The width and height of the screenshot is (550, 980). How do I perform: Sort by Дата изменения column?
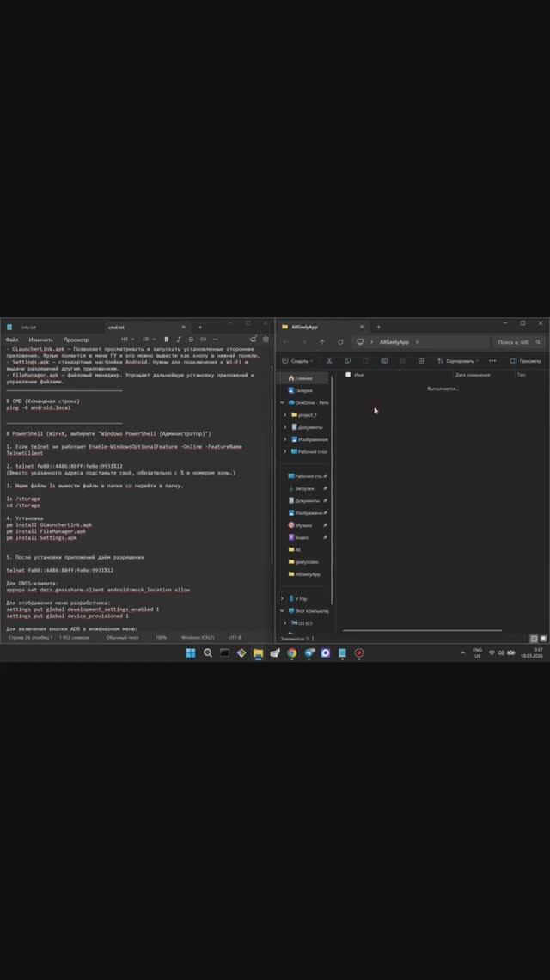pyautogui.click(x=473, y=374)
